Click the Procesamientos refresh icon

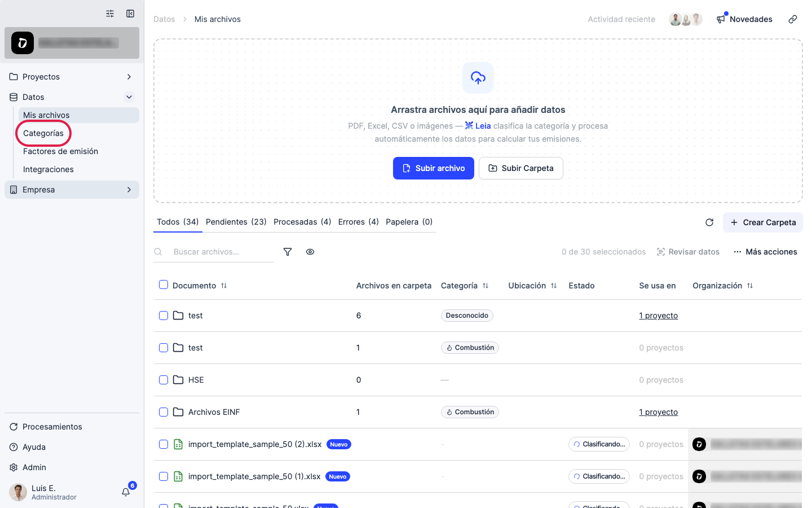pos(14,427)
